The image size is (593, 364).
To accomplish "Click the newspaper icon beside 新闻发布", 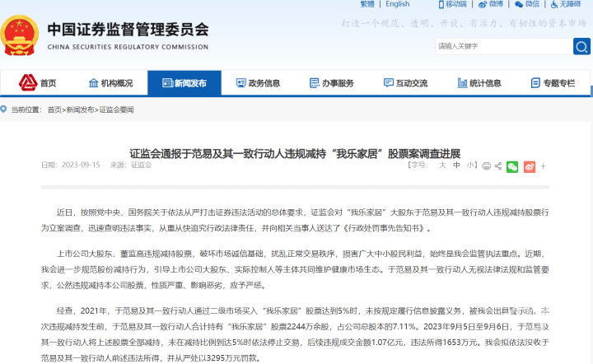I will (x=167, y=83).
